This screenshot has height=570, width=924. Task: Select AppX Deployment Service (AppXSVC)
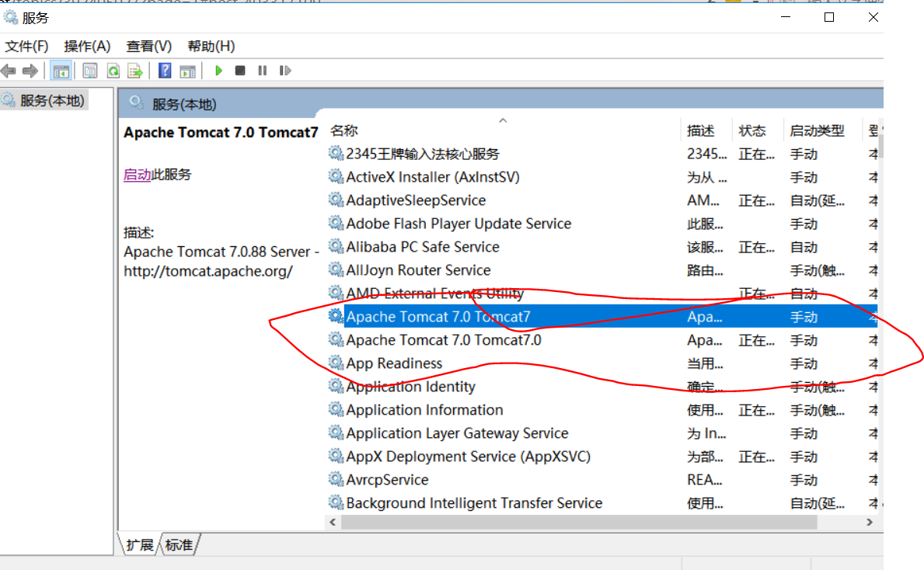click(601, 457)
